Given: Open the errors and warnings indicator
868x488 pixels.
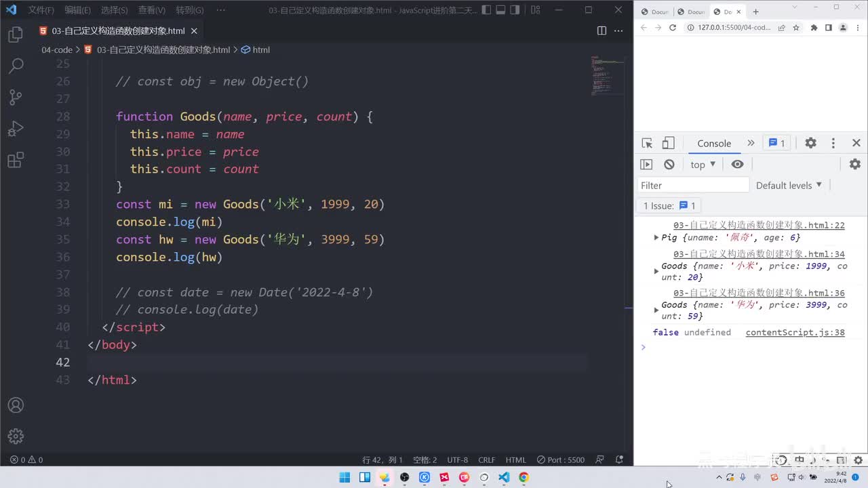Looking at the screenshot, I should point(26,460).
